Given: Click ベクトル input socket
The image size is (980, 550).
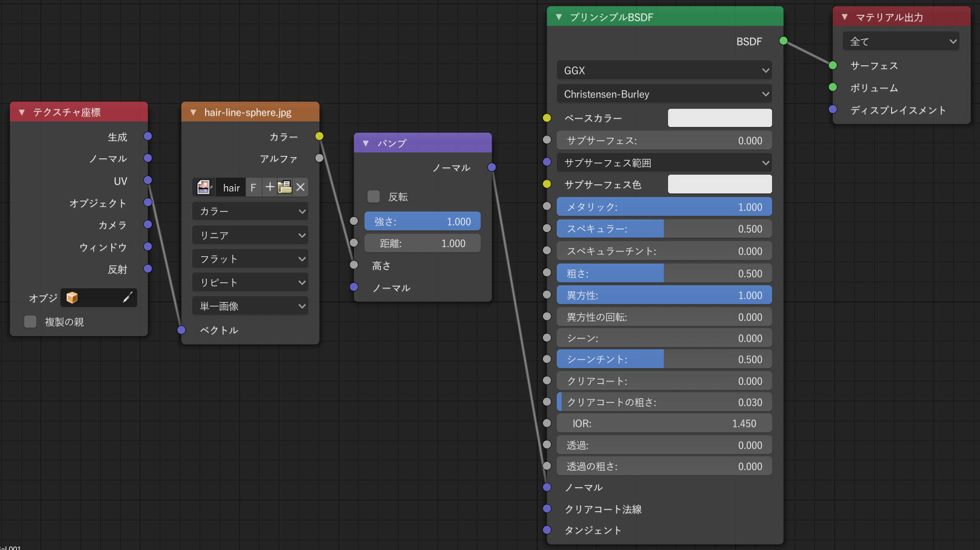Looking at the screenshot, I should tap(181, 329).
